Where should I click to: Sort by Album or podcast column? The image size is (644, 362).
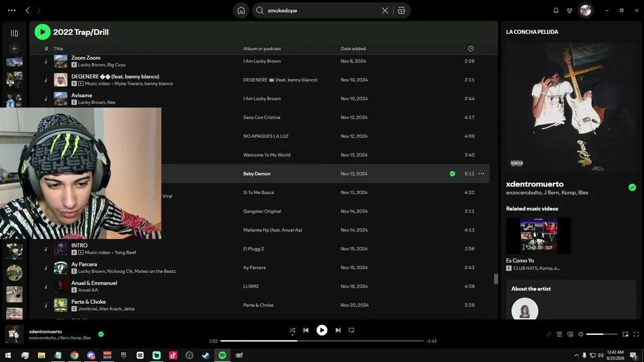[x=262, y=49]
